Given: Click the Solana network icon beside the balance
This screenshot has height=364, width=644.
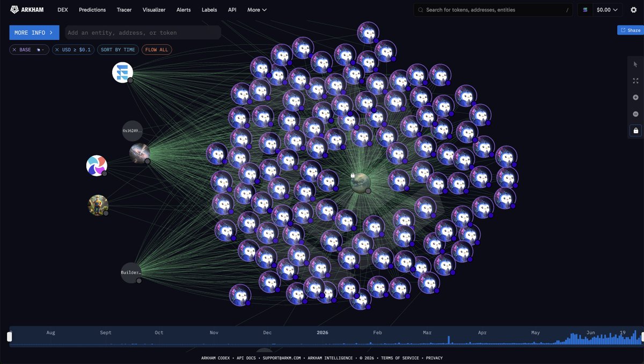Looking at the screenshot, I should coord(585,10).
